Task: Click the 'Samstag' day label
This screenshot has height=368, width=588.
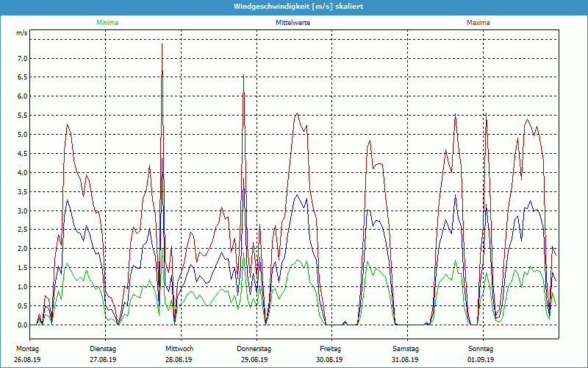Action: click(406, 349)
